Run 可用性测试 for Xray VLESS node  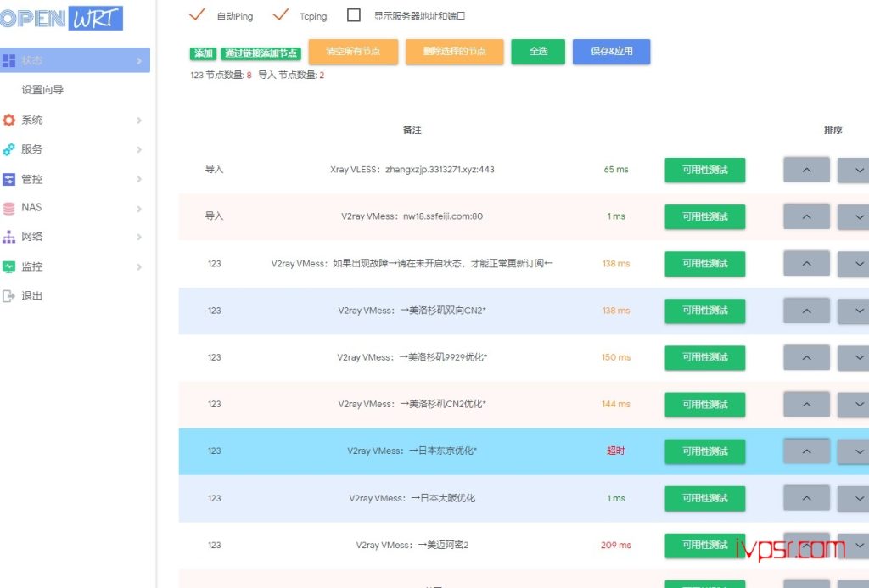coord(705,171)
